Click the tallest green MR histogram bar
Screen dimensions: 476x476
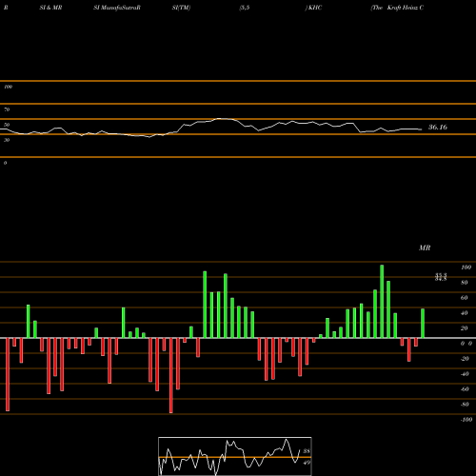click(x=382, y=302)
